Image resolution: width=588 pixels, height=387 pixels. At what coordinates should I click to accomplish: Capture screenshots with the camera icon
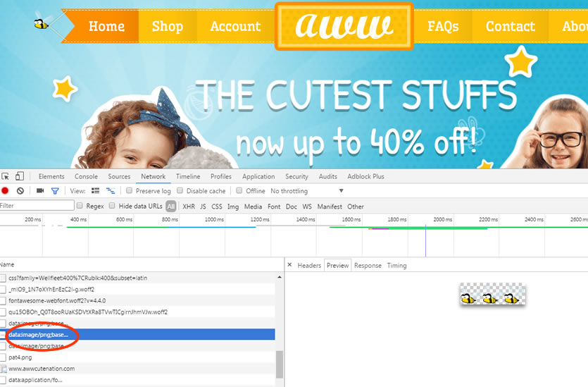40,191
